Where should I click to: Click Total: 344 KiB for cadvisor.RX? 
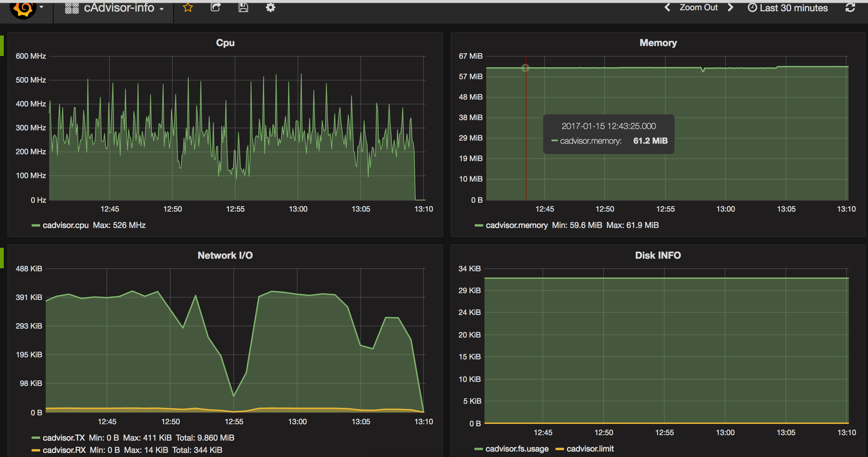[197, 450]
